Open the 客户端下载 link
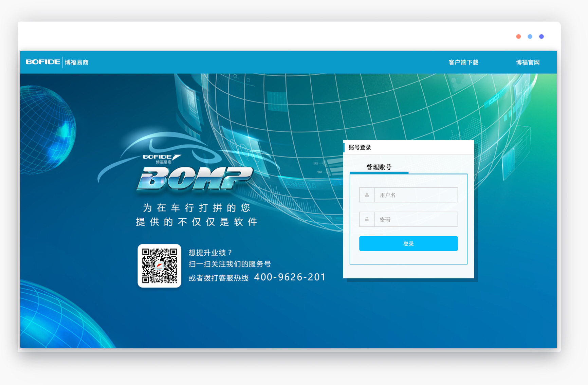Image resolution: width=588 pixels, height=385 pixels. pos(463,62)
